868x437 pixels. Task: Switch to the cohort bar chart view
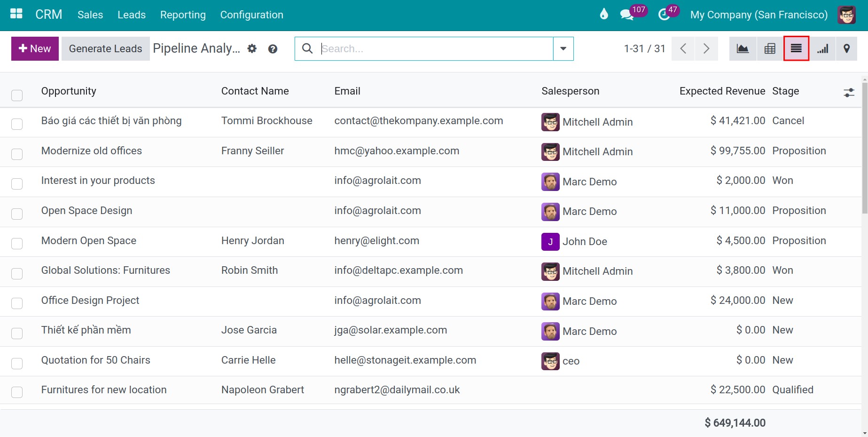pyautogui.click(x=822, y=48)
